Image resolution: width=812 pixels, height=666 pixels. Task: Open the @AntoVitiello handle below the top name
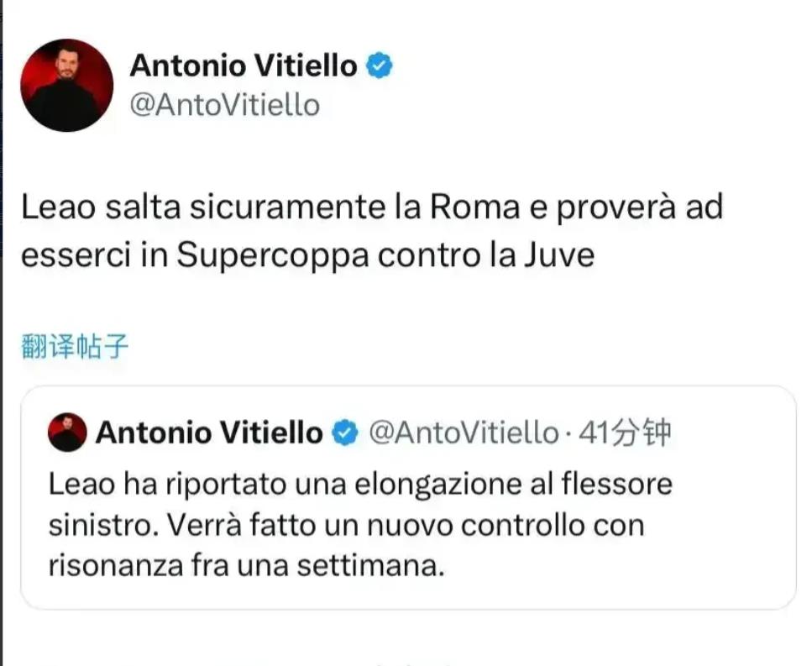tap(225, 105)
